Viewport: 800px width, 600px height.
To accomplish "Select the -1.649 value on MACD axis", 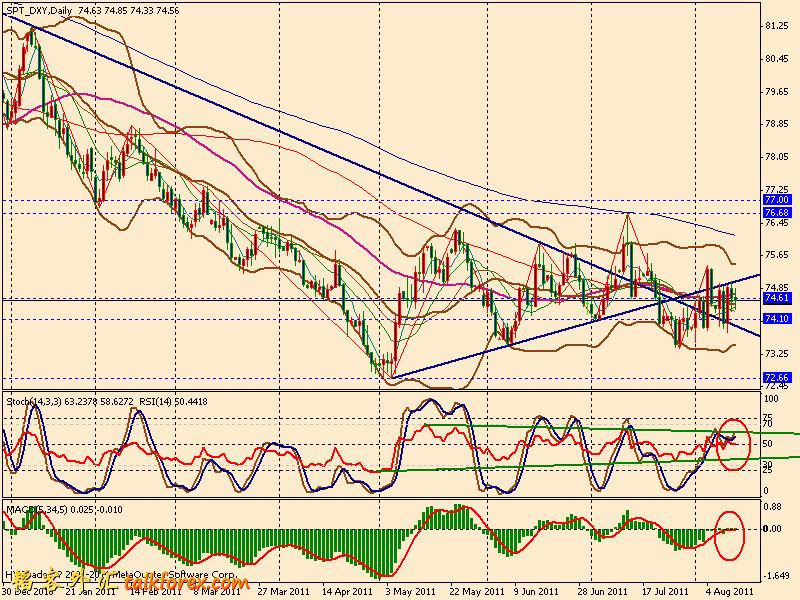I will pyautogui.click(x=776, y=576).
